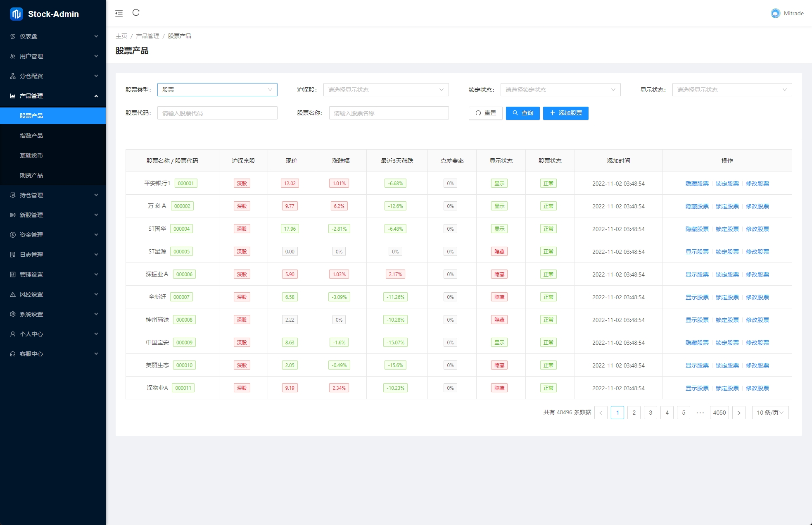Lock 万科A with 锁定股票 link
Image resolution: width=812 pixels, height=525 pixels.
tap(727, 206)
